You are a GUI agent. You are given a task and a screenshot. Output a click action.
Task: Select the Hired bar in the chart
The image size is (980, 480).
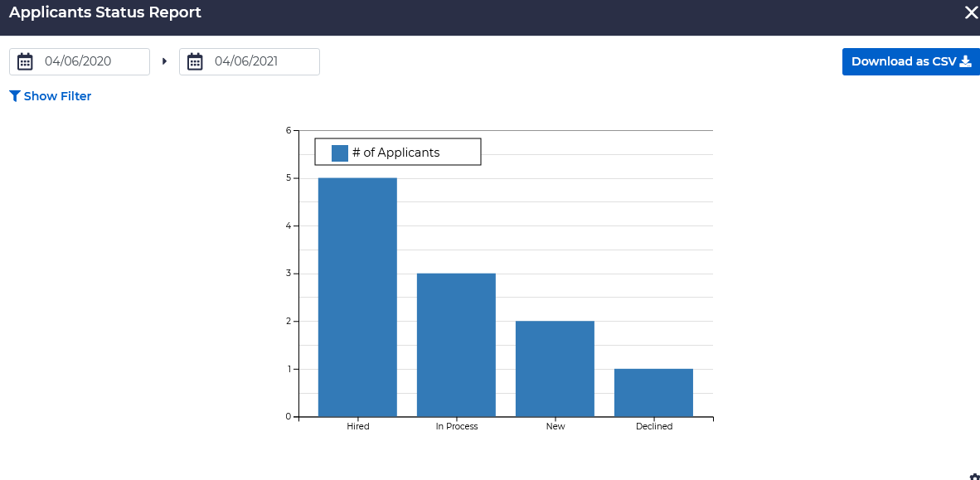(357, 297)
